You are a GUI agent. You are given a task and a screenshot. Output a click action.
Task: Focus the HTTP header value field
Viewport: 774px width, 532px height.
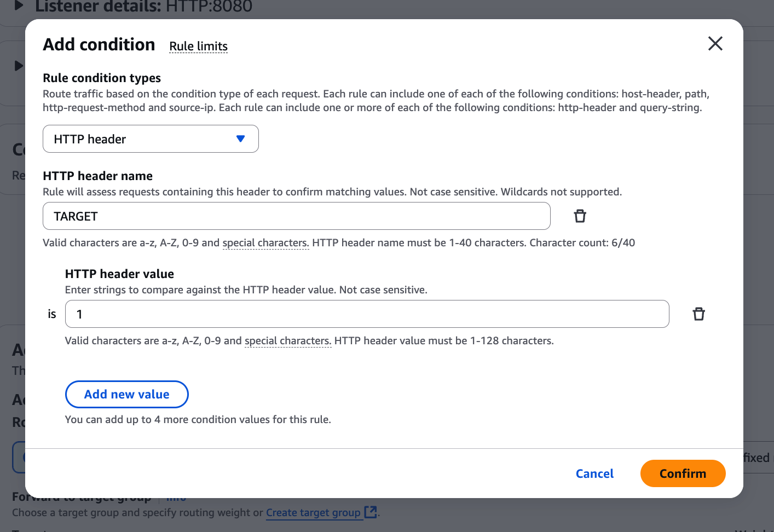point(367,314)
